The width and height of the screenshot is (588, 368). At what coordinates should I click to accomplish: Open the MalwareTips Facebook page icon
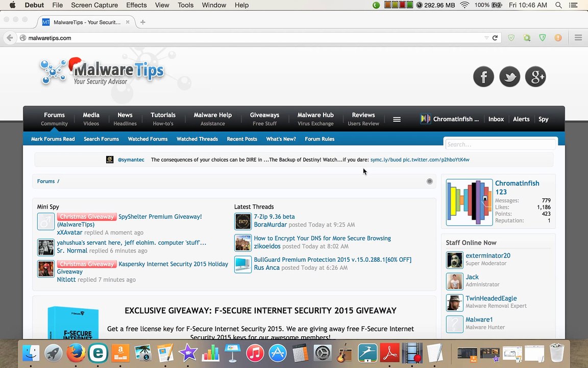click(x=483, y=77)
